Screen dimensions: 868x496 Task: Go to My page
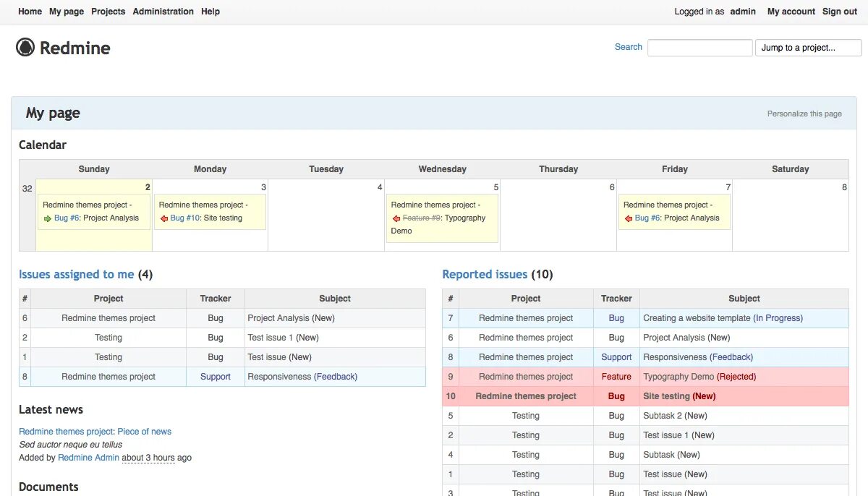click(x=66, y=11)
